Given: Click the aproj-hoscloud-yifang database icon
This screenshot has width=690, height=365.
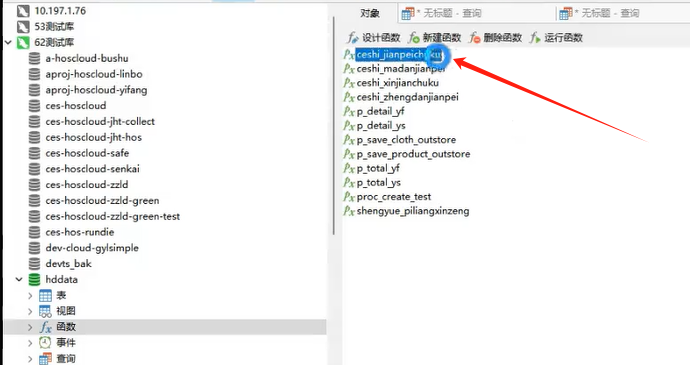Looking at the screenshot, I should 34,90.
